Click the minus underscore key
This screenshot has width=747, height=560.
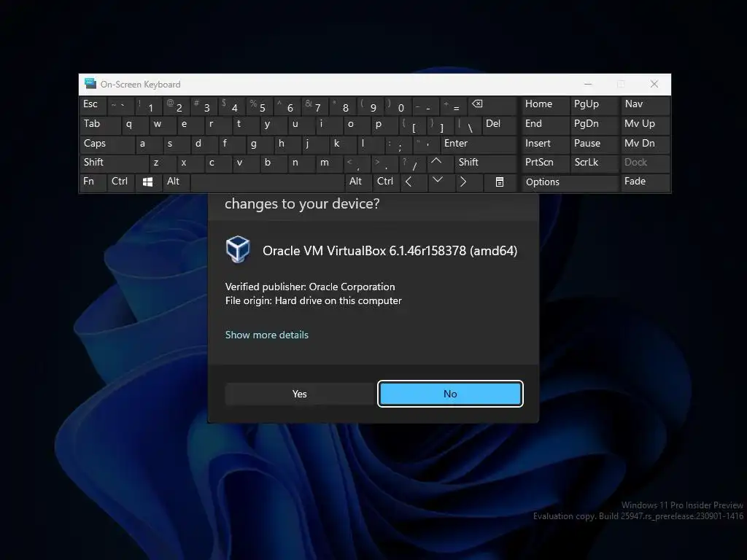click(425, 105)
